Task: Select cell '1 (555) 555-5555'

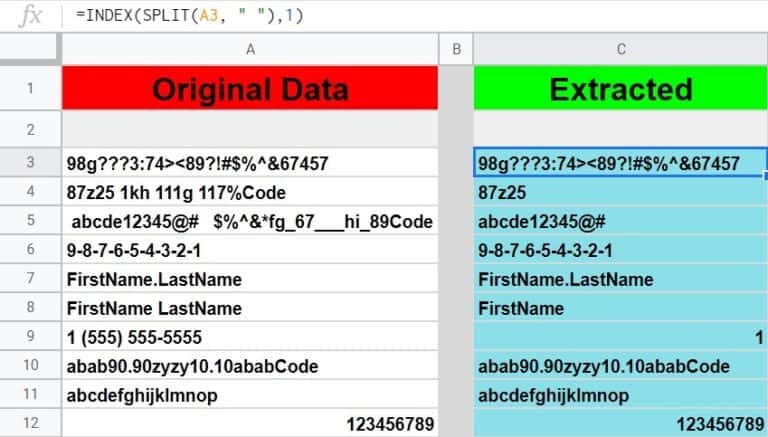Action: pos(250,336)
